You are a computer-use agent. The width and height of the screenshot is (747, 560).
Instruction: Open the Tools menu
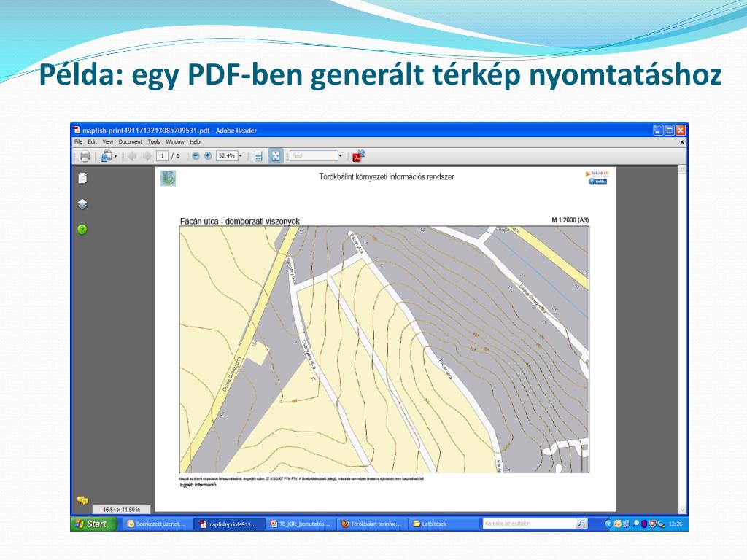click(154, 142)
